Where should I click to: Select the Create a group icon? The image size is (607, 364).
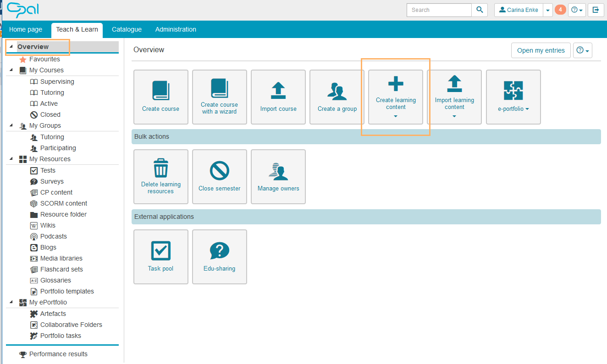[x=337, y=91]
